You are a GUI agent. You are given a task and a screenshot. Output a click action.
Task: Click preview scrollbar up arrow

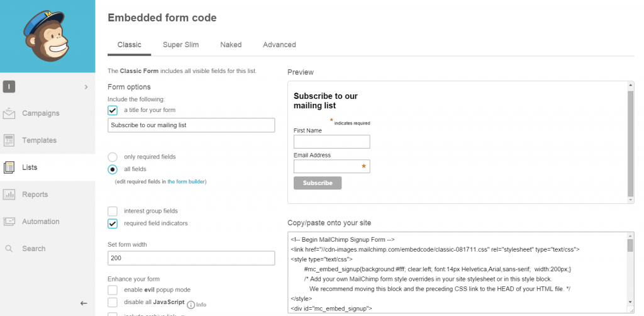point(630,85)
